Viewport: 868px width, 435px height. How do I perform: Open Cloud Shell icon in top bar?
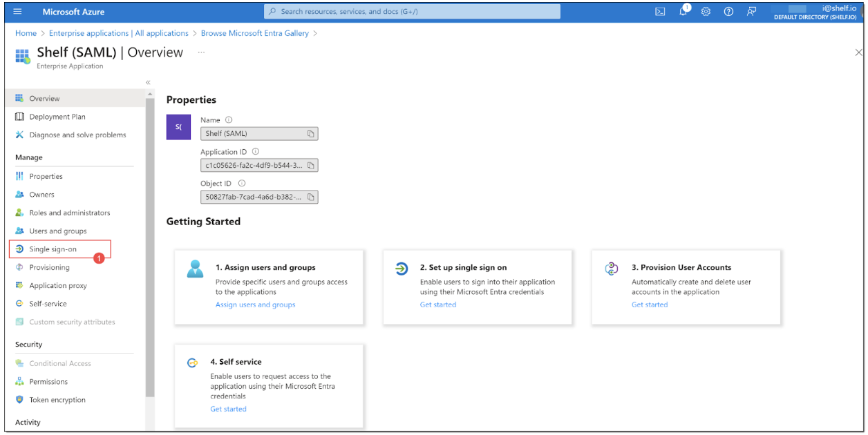[x=660, y=12]
